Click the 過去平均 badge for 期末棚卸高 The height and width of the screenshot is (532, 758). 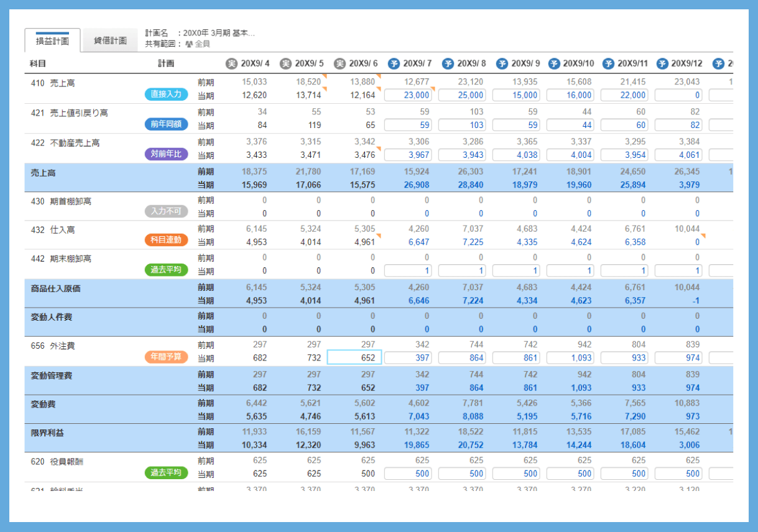[x=166, y=269]
